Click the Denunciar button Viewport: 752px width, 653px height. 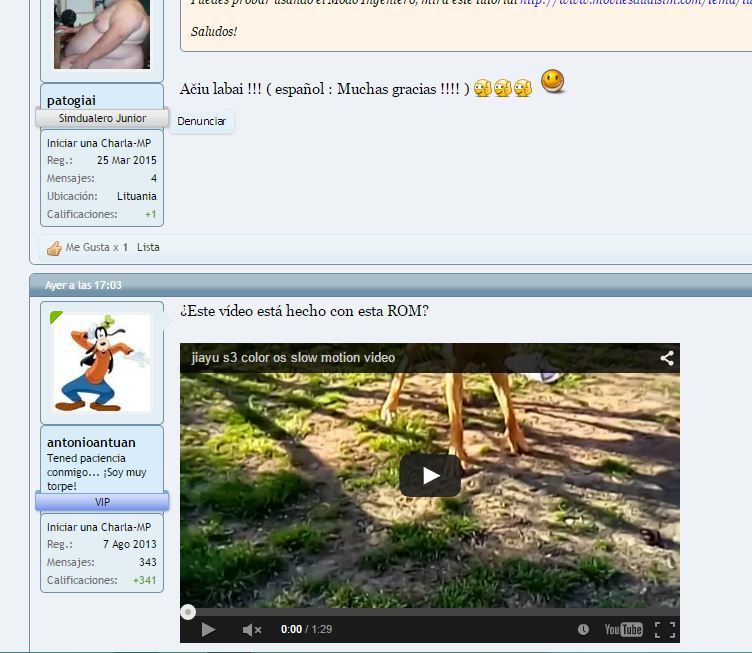coord(201,121)
